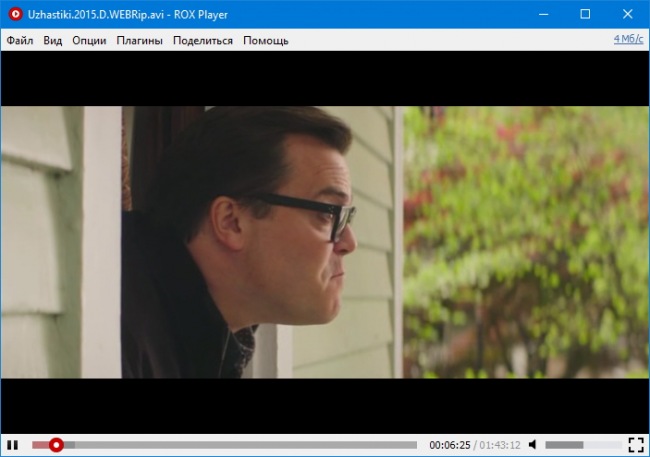
Task: Click the 4 Мб/с speed link
Action: [628, 39]
